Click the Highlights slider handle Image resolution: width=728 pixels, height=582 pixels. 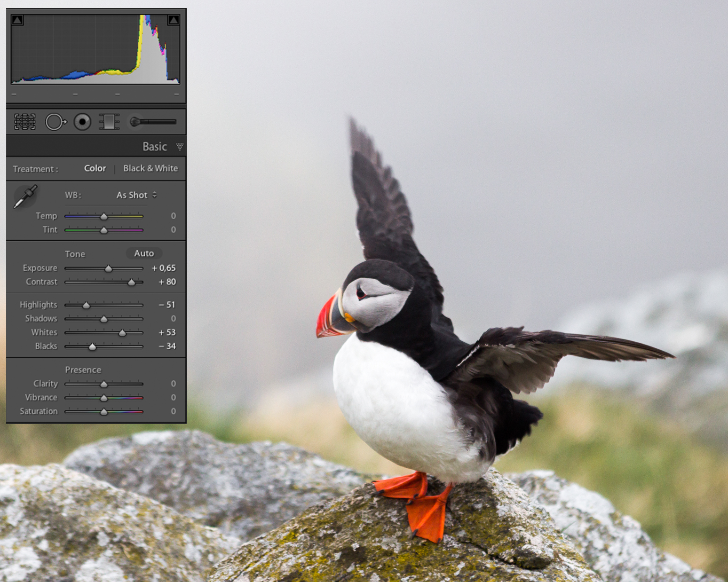[x=86, y=305]
